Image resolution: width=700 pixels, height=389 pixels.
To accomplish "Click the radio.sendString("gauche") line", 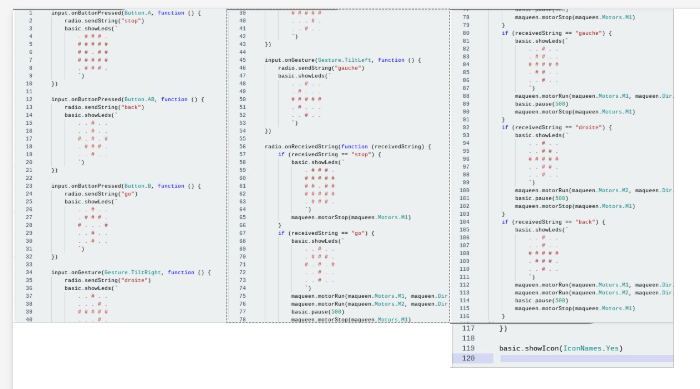I will (x=321, y=68).
